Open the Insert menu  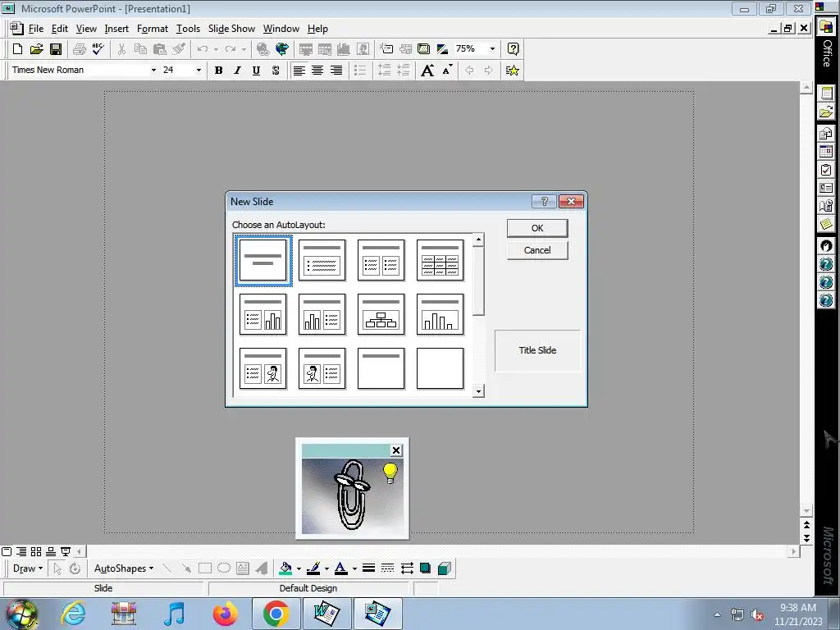tap(116, 29)
